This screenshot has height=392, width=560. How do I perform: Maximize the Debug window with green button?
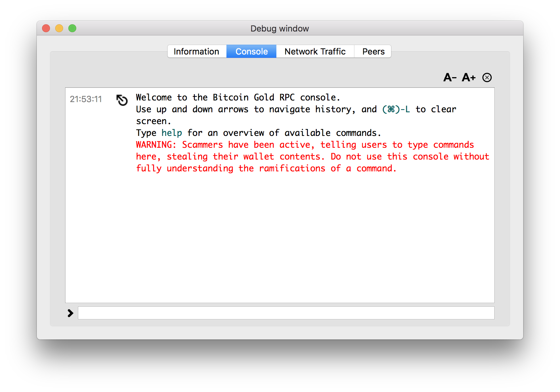click(72, 28)
